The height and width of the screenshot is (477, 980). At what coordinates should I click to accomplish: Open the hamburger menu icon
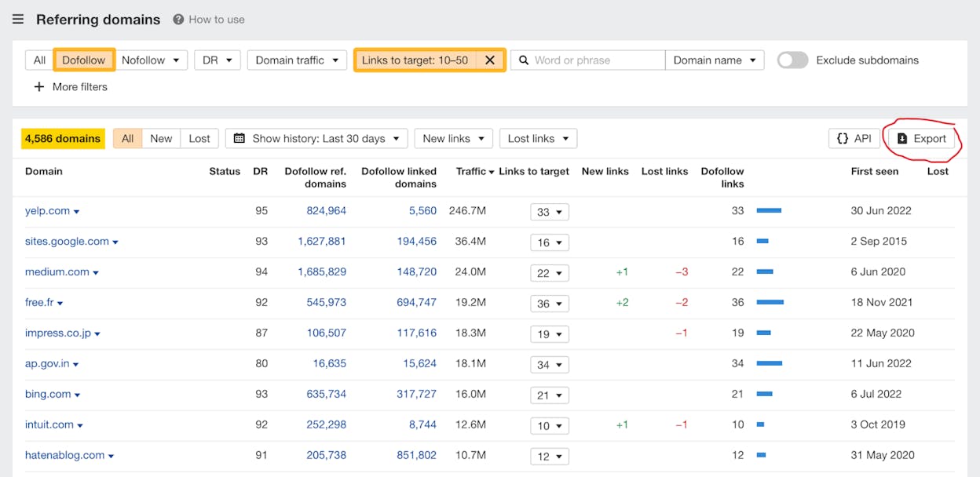[x=17, y=19]
